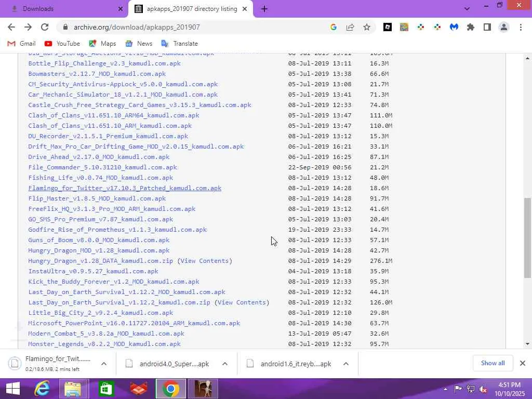Viewport: 532px width, 399px height.
Task: Go forward to the next page
Action: [x=28, y=27]
